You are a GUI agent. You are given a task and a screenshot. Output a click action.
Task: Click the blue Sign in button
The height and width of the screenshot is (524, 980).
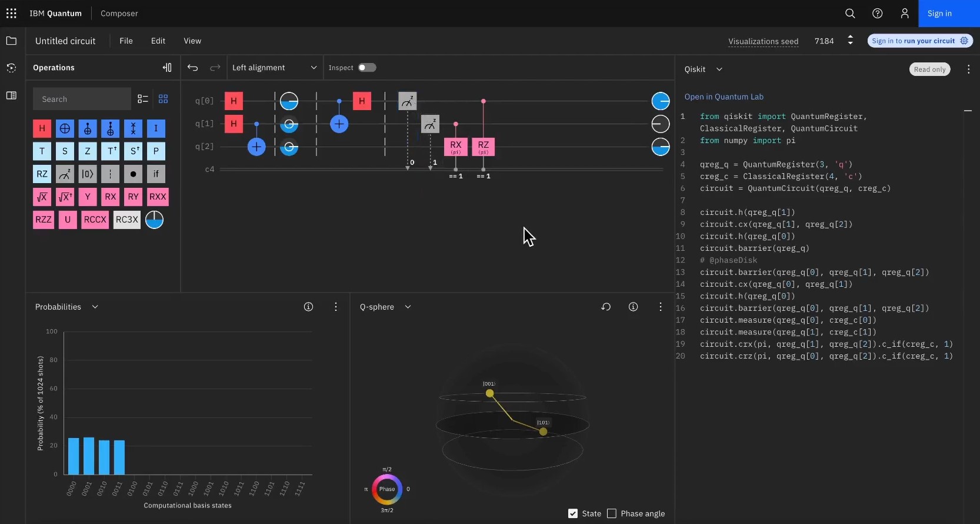coord(949,13)
